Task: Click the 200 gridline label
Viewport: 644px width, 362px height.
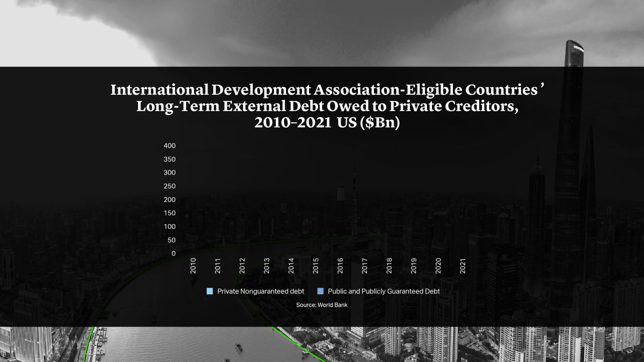Action: tap(169, 199)
